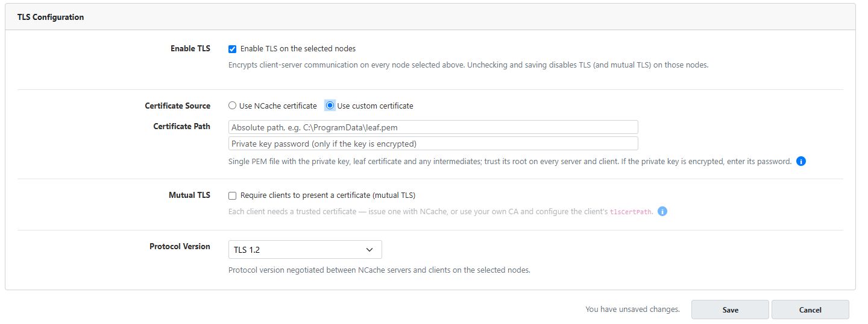Click the tlsCertPath code text
Image resolution: width=868 pixels, height=324 pixels.
coord(631,212)
